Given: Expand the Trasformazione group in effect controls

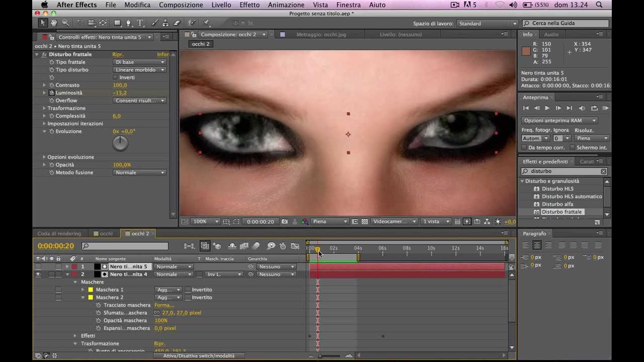Looking at the screenshot, I should [x=44, y=109].
